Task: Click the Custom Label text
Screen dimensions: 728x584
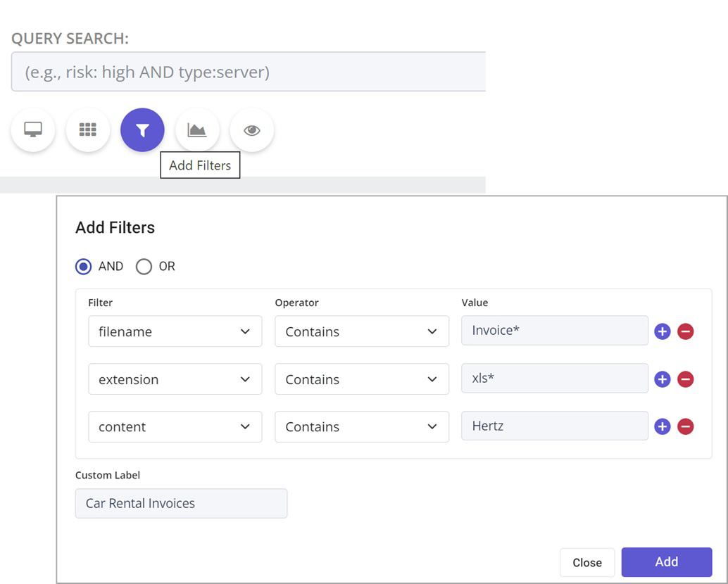Action: pyautogui.click(x=108, y=475)
